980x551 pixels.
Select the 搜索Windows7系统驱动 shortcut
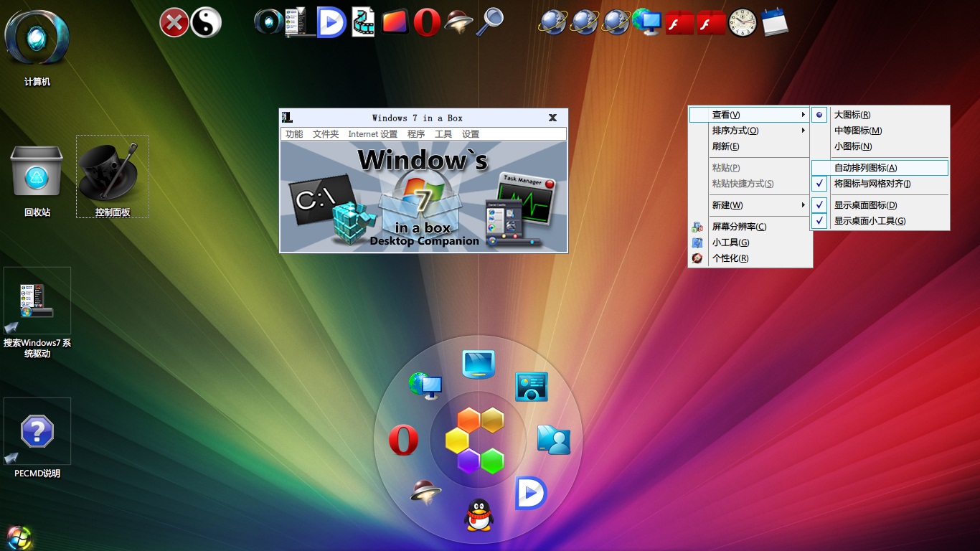(x=37, y=313)
